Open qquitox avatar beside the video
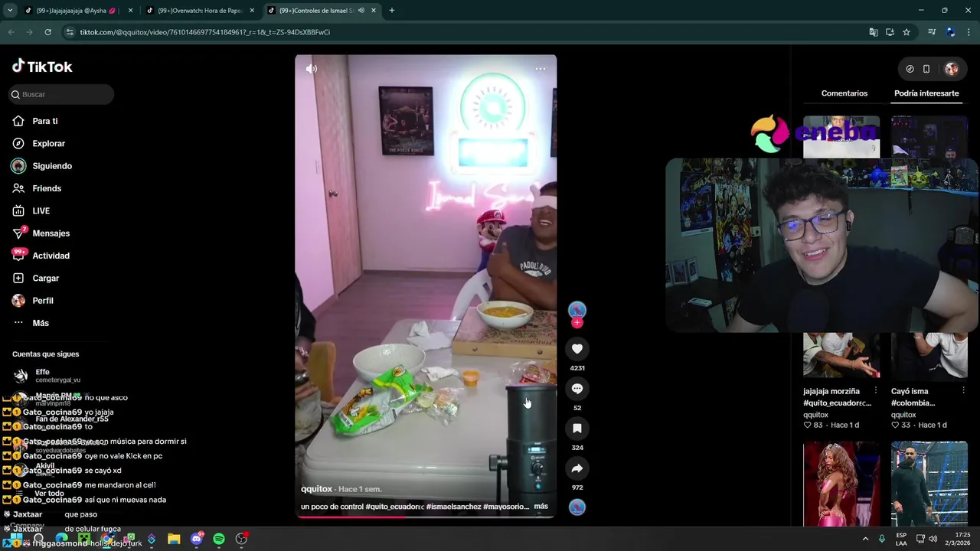 click(577, 309)
